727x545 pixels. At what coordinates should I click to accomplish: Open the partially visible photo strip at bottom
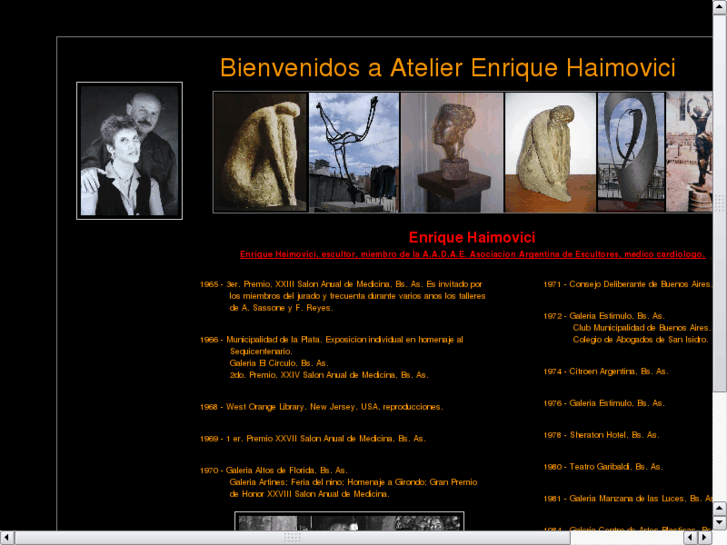[x=349, y=521]
